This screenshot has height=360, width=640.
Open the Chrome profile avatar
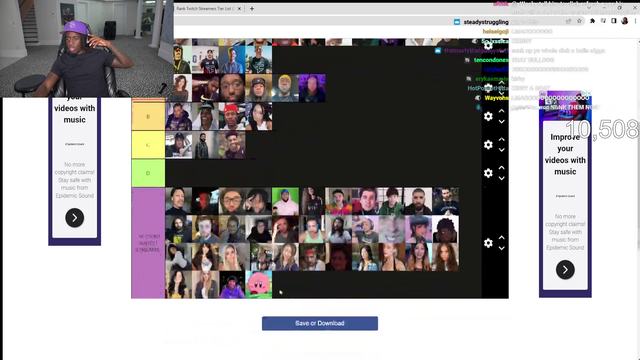[x=624, y=21]
